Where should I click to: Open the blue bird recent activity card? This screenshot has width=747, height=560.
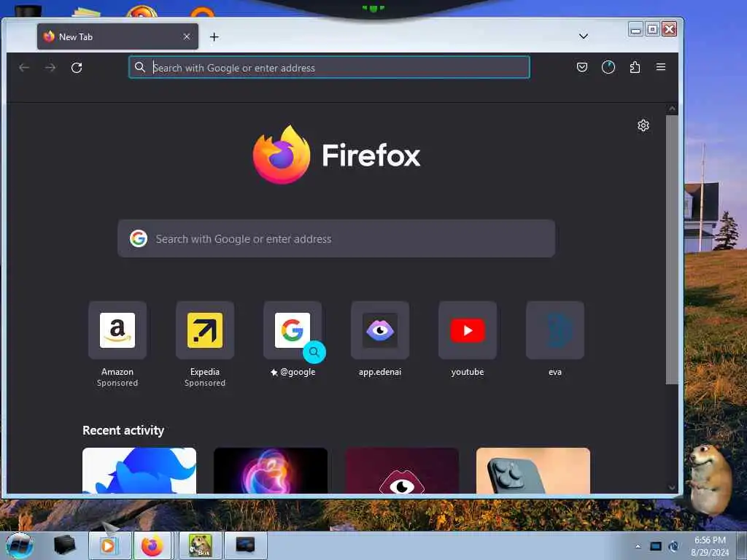point(139,470)
